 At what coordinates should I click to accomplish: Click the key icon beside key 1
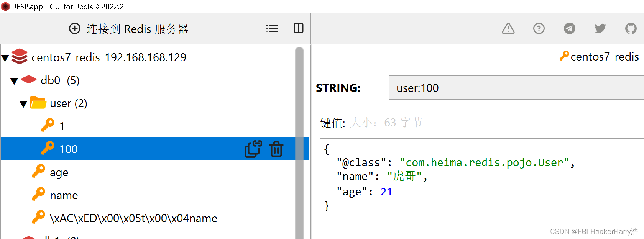click(x=48, y=125)
